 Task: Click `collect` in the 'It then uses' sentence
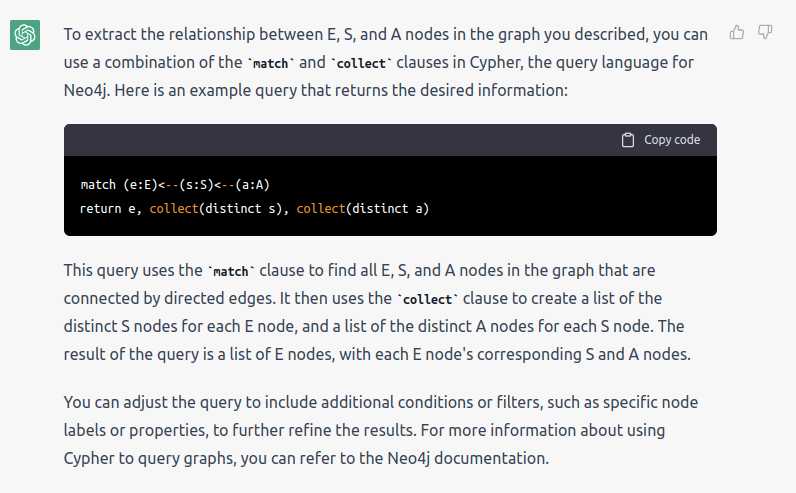[x=427, y=299]
